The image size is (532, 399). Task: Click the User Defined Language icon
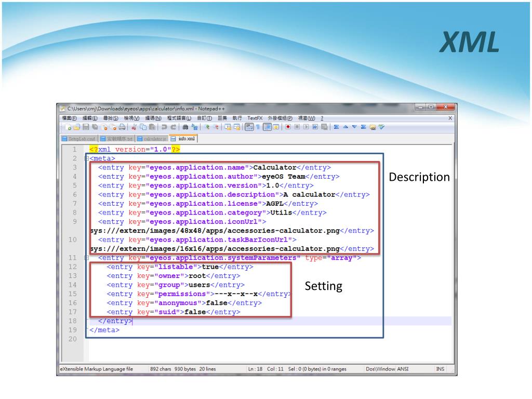pos(276,127)
